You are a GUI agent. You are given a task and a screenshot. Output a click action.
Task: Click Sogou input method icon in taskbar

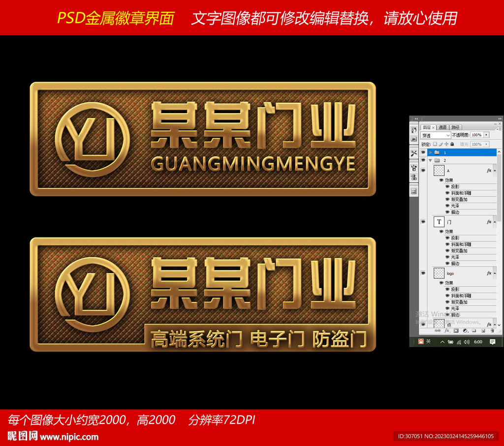point(421,341)
